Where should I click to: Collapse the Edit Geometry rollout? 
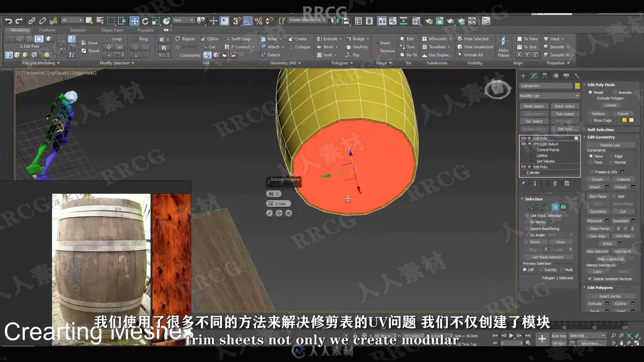601,137
